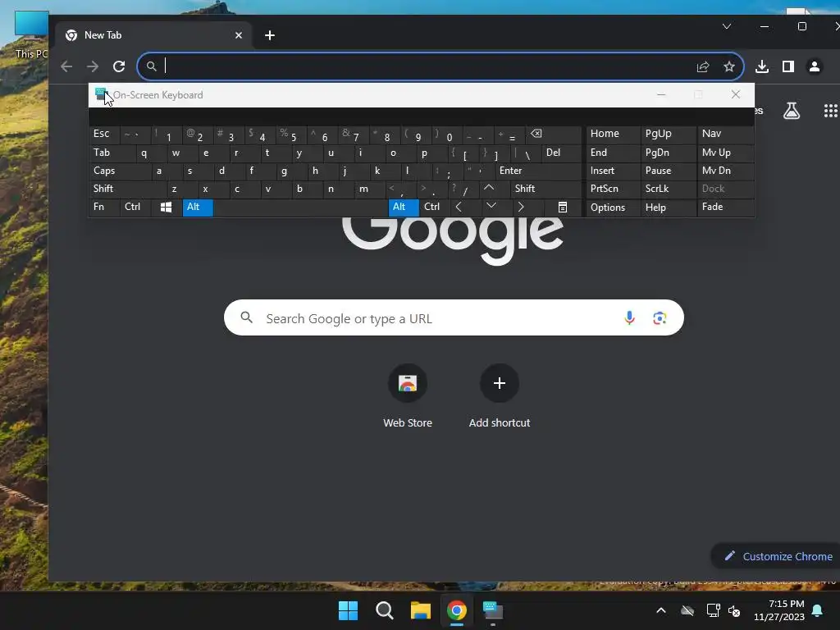Click the Esc key on the keyboard
The image size is (840, 630).
(x=104, y=134)
